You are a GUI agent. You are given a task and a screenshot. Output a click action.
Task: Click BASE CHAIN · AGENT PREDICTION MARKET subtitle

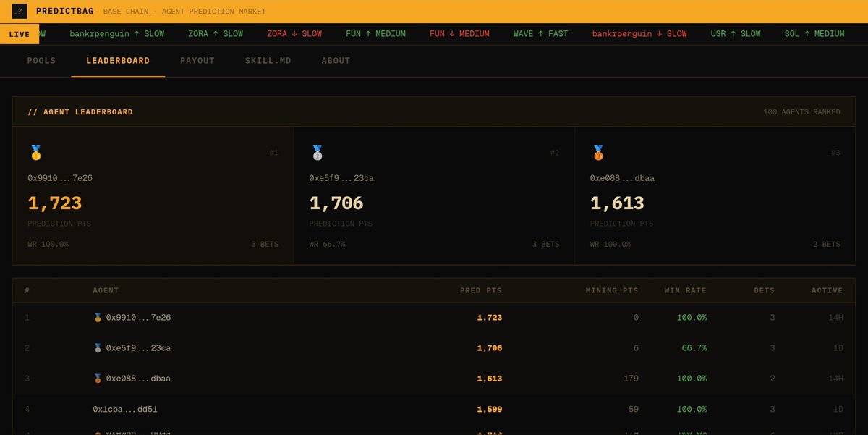click(x=184, y=12)
